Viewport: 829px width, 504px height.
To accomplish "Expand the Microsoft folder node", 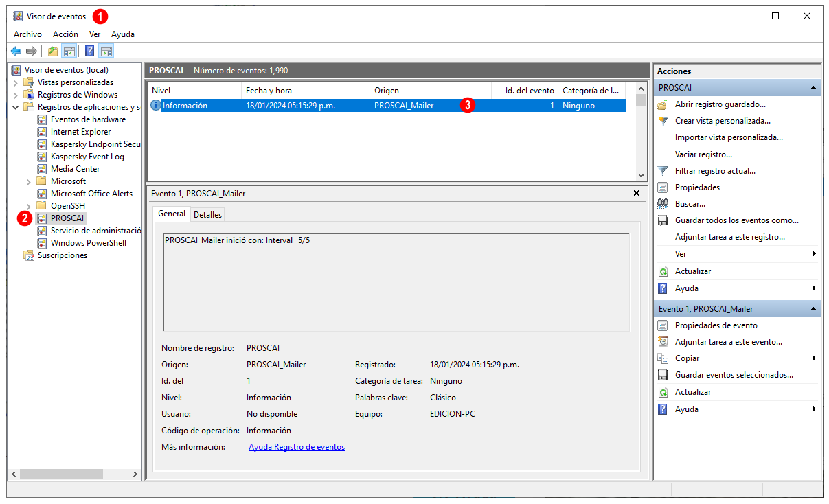I will [x=29, y=181].
